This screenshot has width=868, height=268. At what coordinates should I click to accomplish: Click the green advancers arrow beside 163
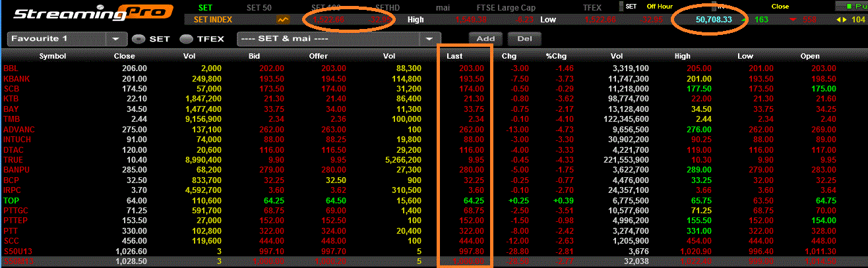(744, 20)
